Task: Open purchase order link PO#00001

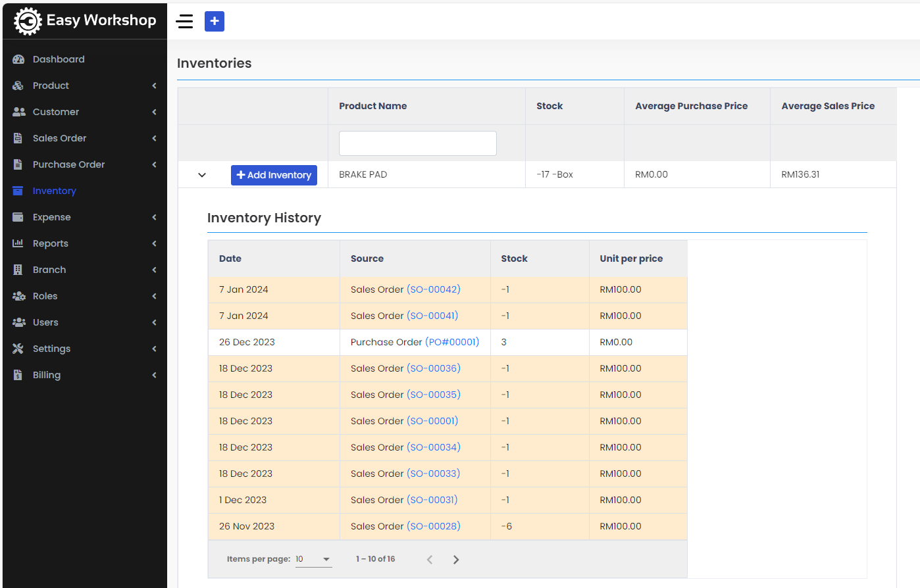Action: coord(452,342)
